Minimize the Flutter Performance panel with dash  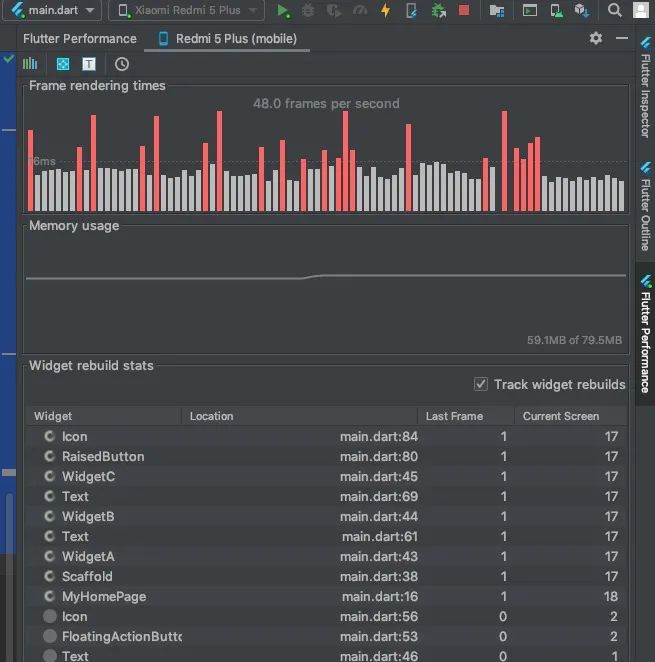622,38
